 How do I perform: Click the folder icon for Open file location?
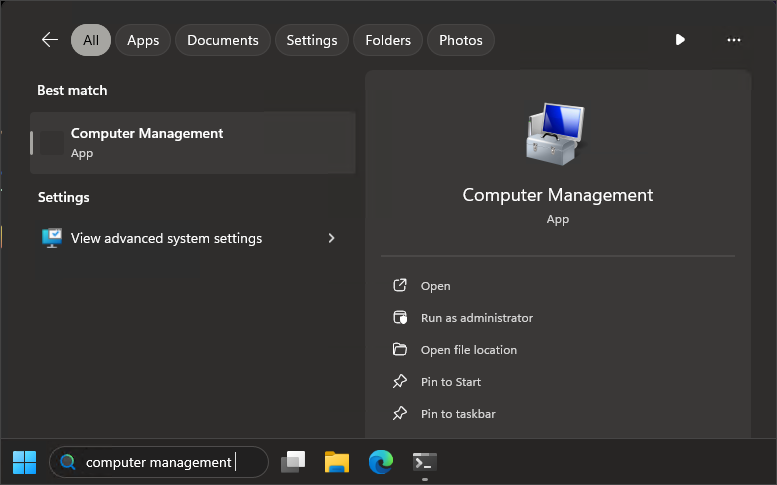point(399,349)
